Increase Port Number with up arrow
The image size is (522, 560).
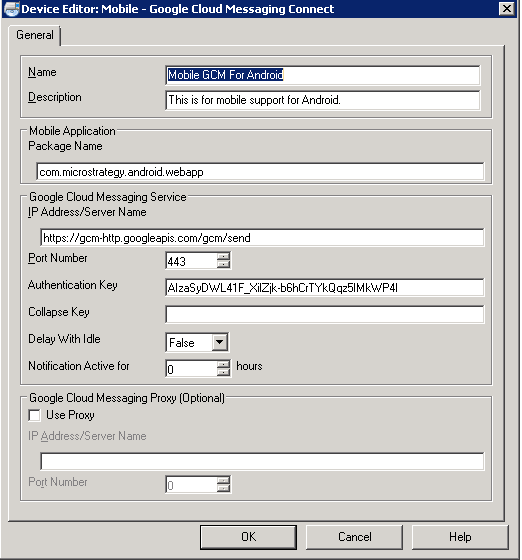pyautogui.click(x=223, y=256)
